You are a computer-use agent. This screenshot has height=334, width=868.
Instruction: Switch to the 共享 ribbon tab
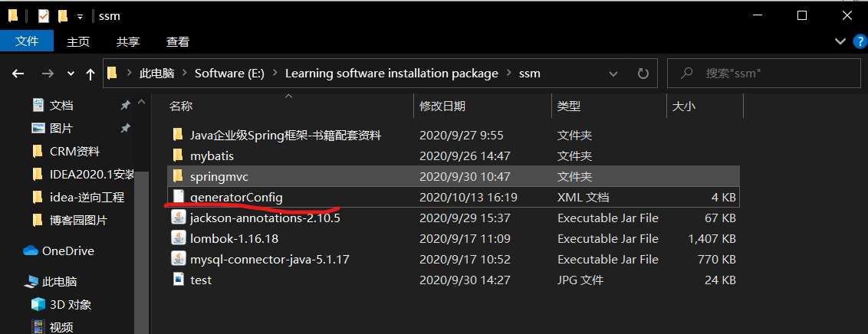click(128, 41)
